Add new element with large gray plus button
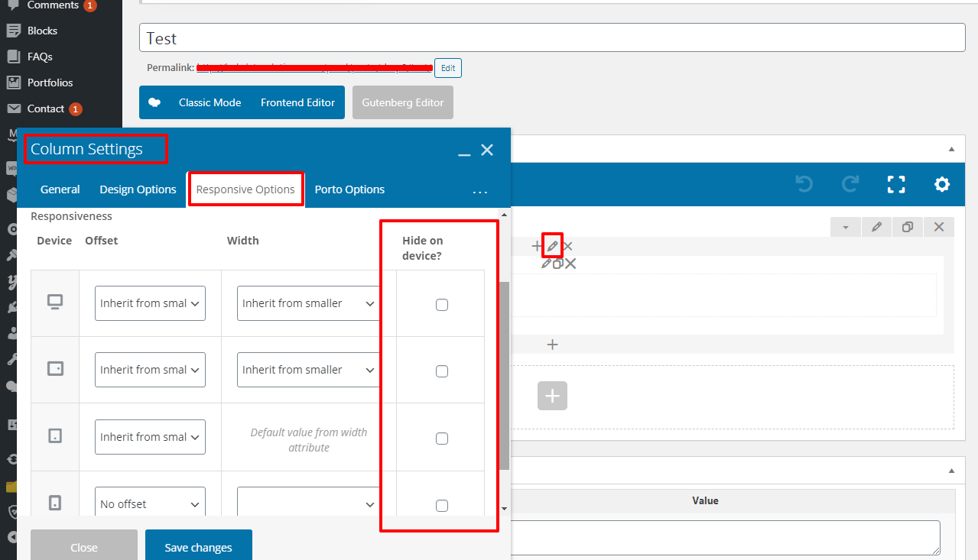Screen dimensions: 978x560 (x=552, y=396)
